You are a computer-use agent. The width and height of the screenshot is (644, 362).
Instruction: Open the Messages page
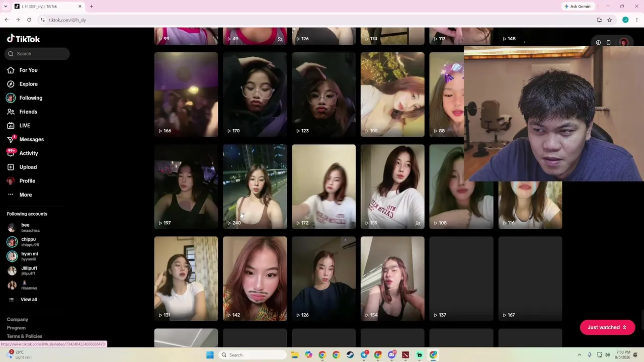coord(31,139)
